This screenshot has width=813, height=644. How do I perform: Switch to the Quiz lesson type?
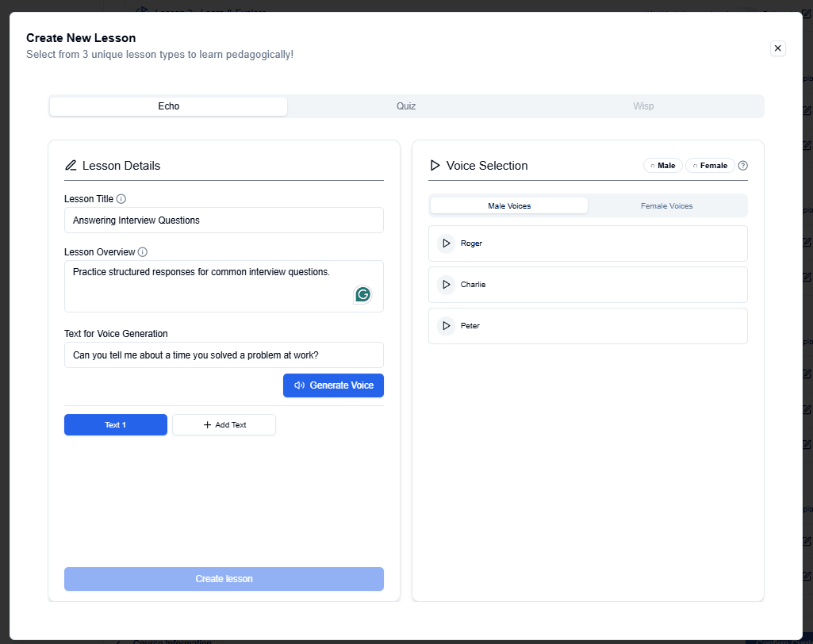coord(406,106)
